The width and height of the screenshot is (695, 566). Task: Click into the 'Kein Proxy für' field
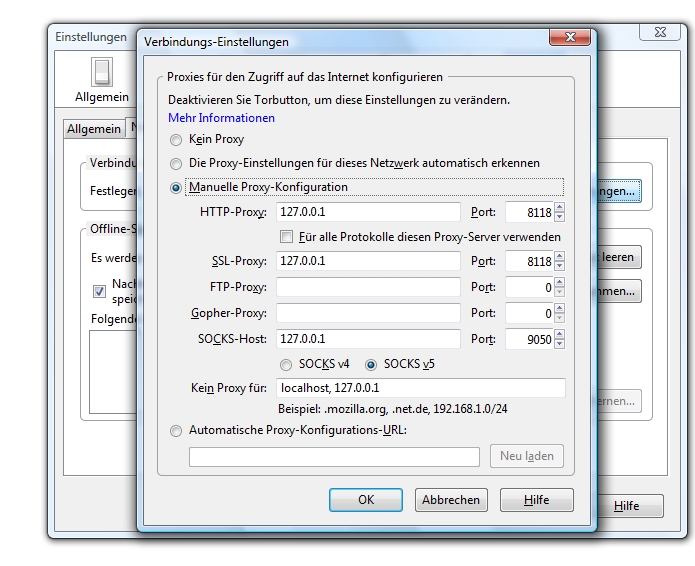click(421, 388)
